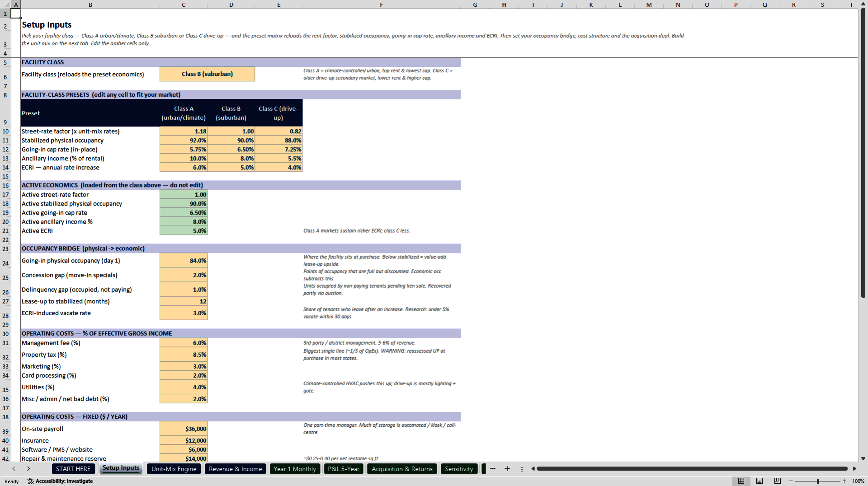This screenshot has height=486, width=868.
Task: Click the 100% zoom level
Action: (858, 481)
